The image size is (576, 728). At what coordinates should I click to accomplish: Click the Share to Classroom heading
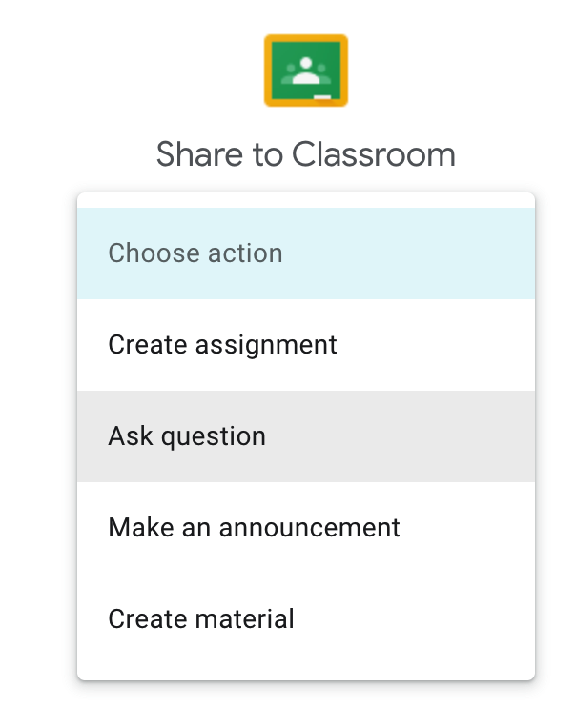pyautogui.click(x=306, y=154)
